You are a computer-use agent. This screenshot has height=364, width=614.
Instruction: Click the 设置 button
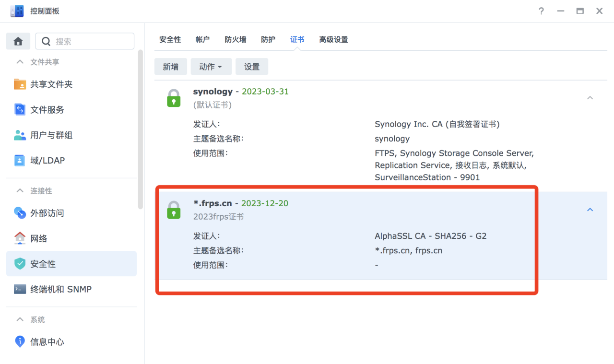coord(252,67)
